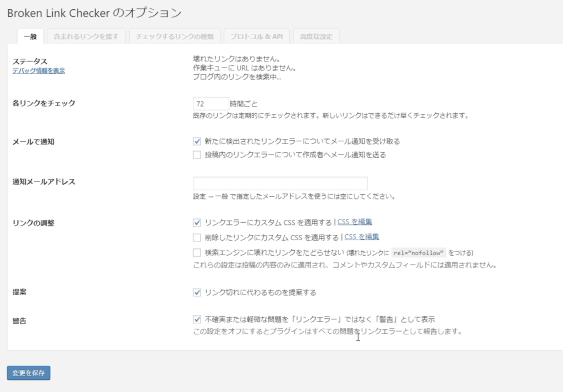Open CSS を編集 link for link errors

point(355,222)
